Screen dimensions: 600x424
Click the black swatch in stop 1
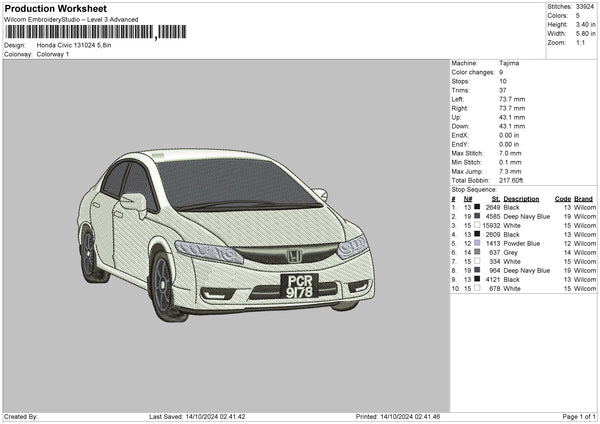476,207
